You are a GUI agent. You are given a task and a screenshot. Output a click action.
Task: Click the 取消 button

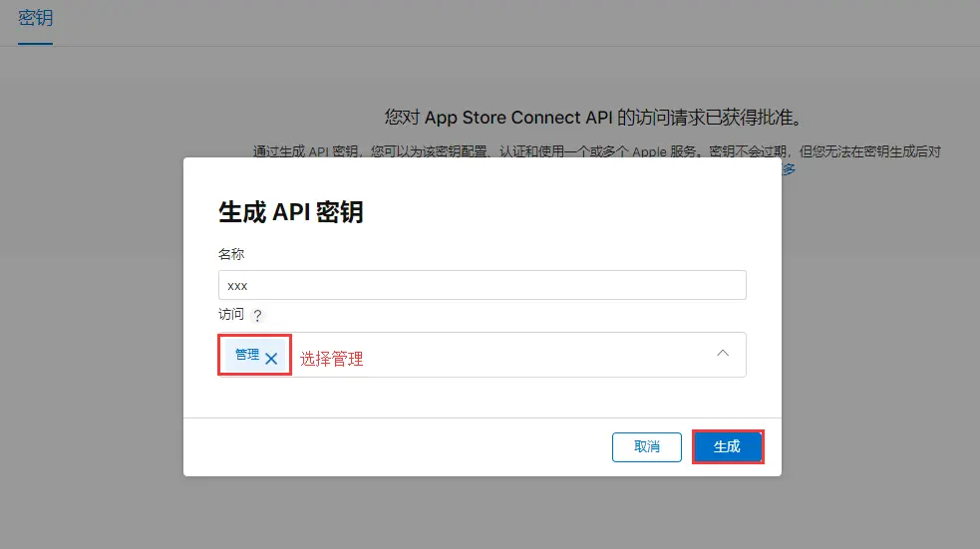pos(647,447)
